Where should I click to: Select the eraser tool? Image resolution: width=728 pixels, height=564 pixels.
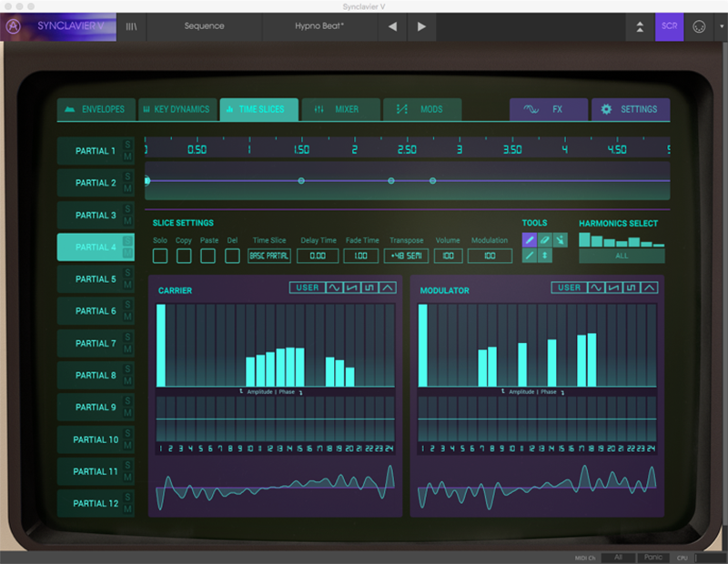click(x=544, y=240)
